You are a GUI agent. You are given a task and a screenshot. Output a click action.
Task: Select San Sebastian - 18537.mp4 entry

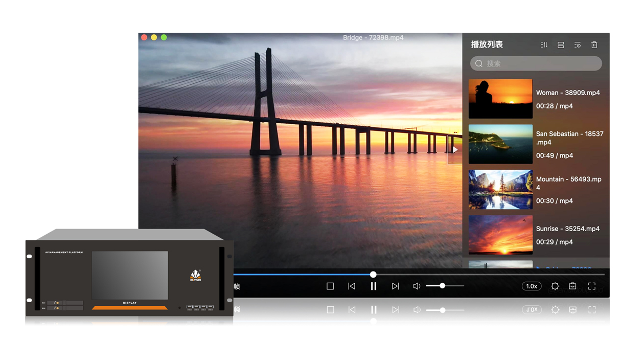tap(569, 138)
